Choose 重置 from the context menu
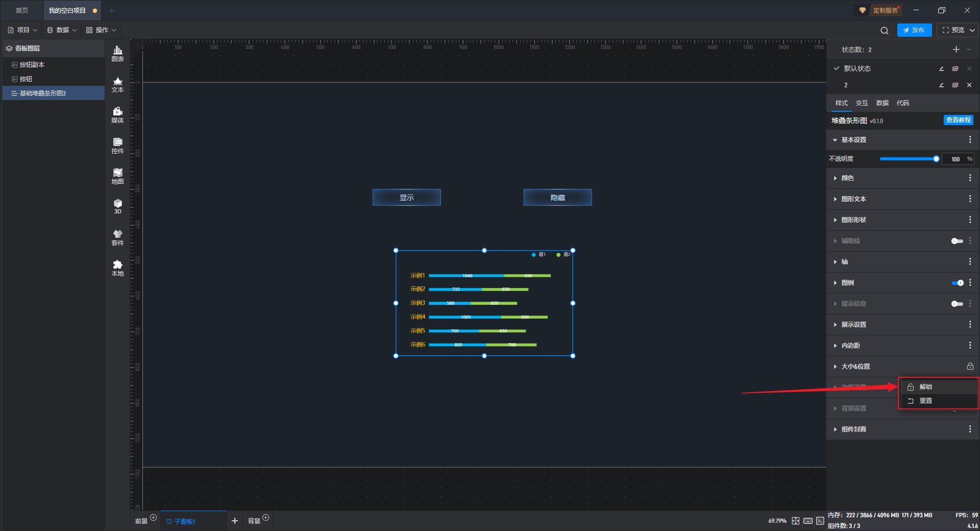 tap(939, 401)
